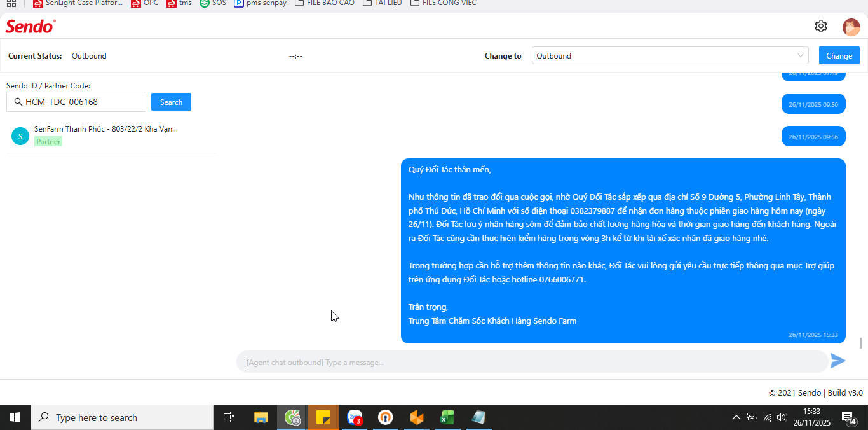Open the tms bookmark

click(179, 3)
